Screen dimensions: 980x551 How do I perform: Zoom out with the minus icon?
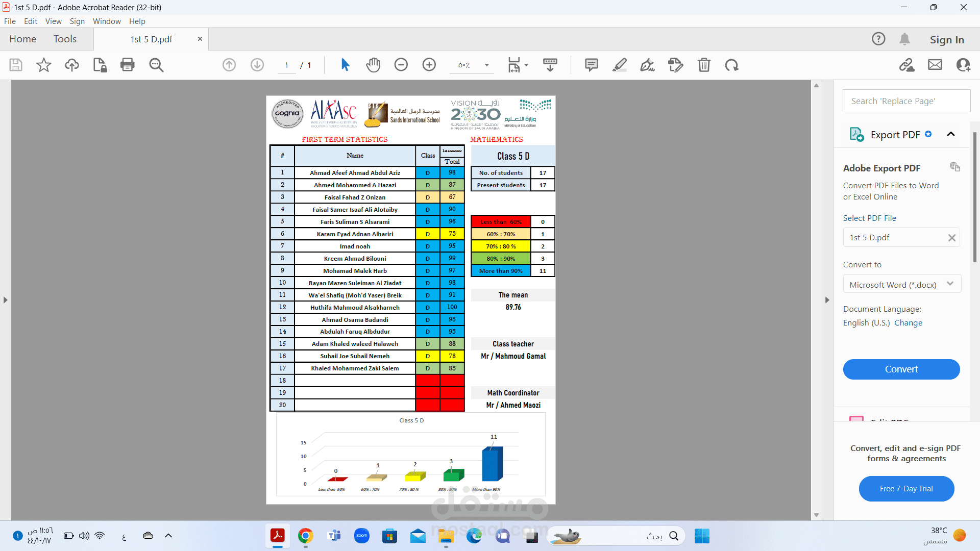pos(401,65)
